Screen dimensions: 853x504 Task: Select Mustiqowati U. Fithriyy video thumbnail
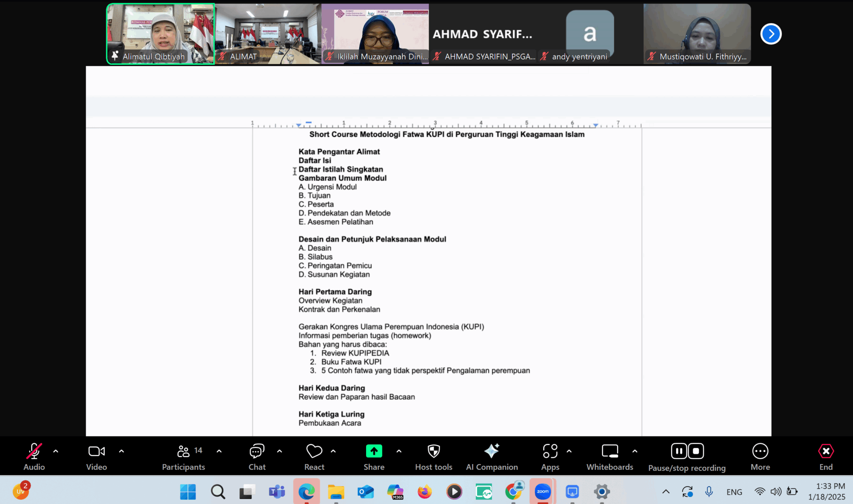point(697,34)
